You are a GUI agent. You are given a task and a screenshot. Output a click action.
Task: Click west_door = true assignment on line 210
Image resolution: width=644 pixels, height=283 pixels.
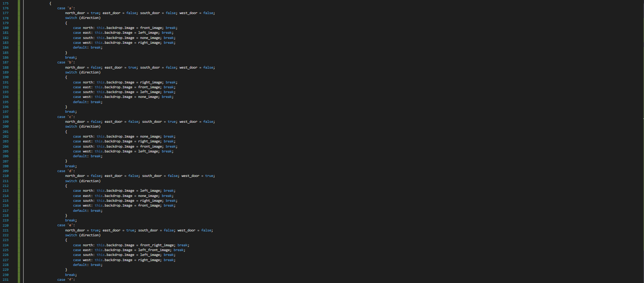pyautogui.click(x=197, y=176)
